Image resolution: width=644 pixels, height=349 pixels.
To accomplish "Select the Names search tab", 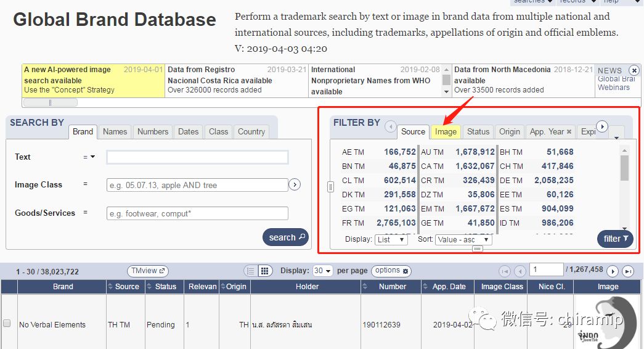I will pyautogui.click(x=115, y=131).
